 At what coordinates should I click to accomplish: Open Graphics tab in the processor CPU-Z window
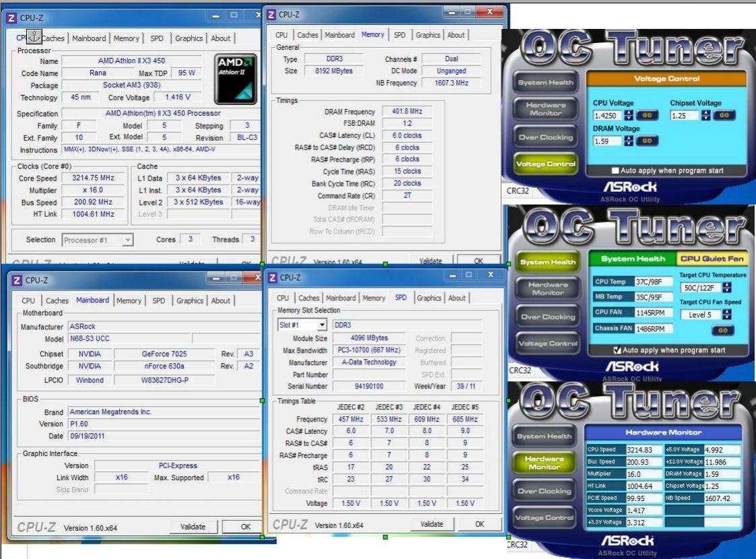(189, 38)
